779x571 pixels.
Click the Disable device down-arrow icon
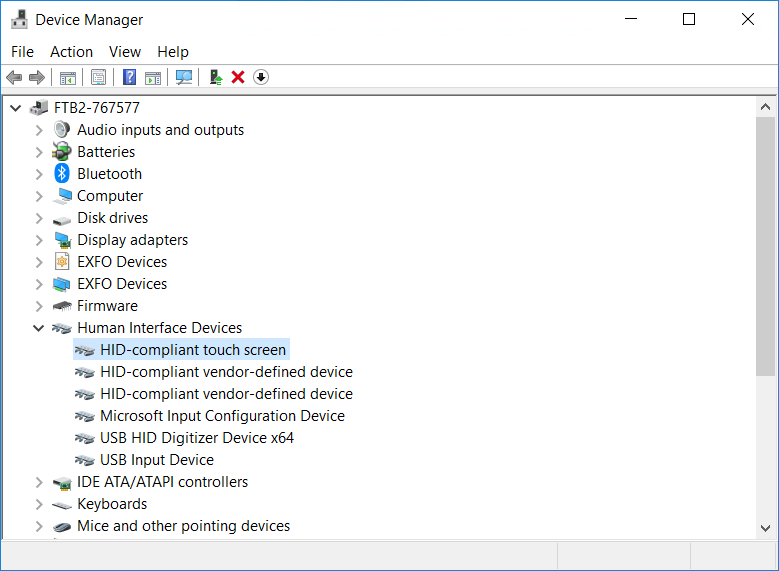261,77
